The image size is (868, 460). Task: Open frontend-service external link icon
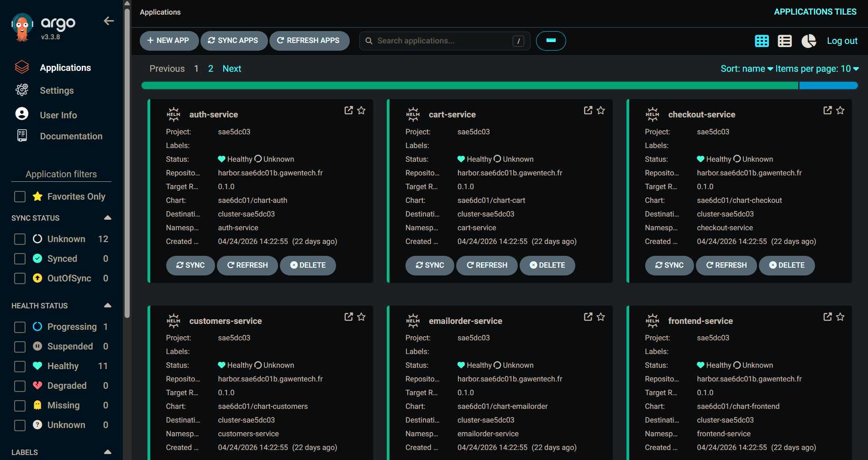827,317
